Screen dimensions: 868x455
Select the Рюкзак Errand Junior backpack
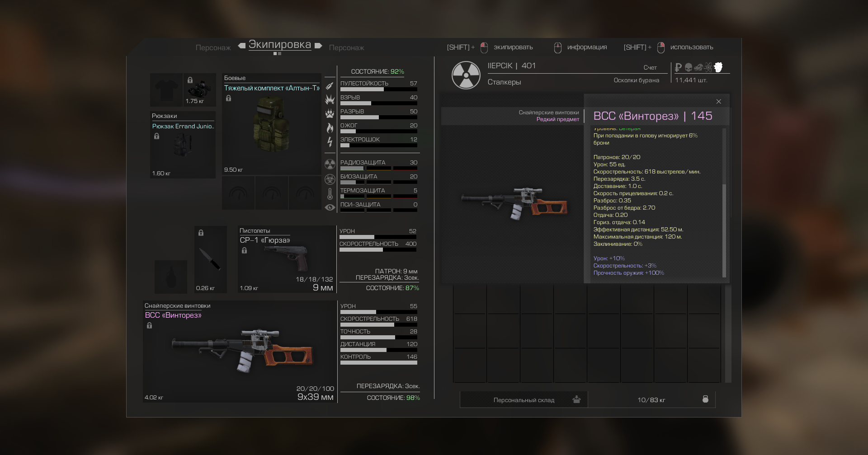183,145
